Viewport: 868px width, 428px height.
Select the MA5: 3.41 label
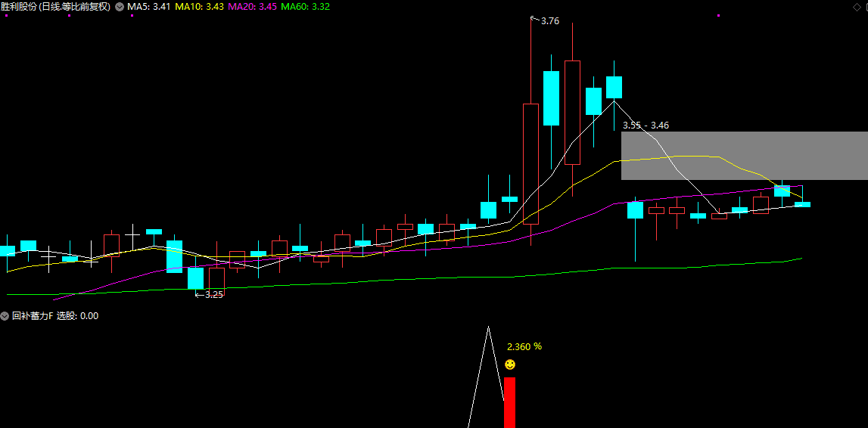[149, 7]
